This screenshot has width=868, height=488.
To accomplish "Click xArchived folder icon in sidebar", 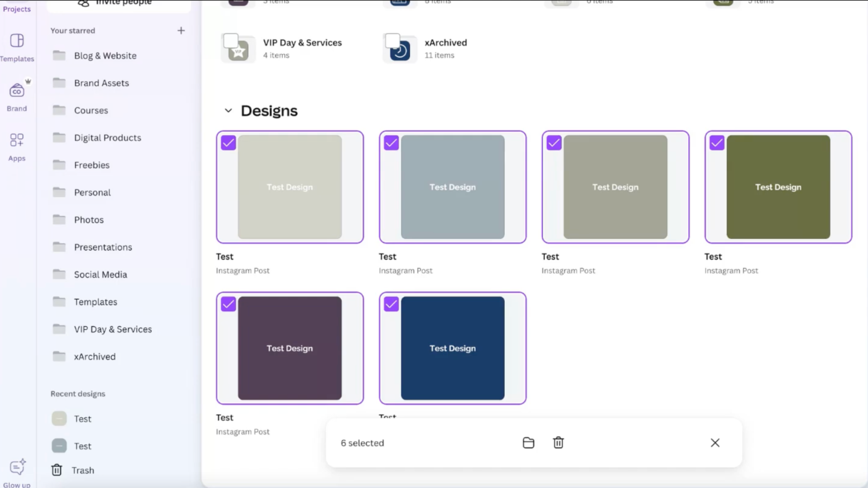I will coord(59,356).
